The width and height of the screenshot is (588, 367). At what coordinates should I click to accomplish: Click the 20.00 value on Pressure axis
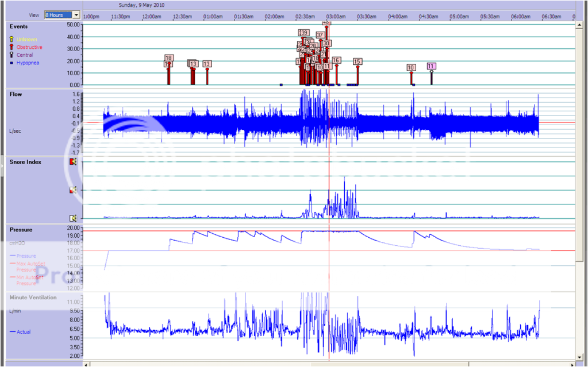(72, 228)
